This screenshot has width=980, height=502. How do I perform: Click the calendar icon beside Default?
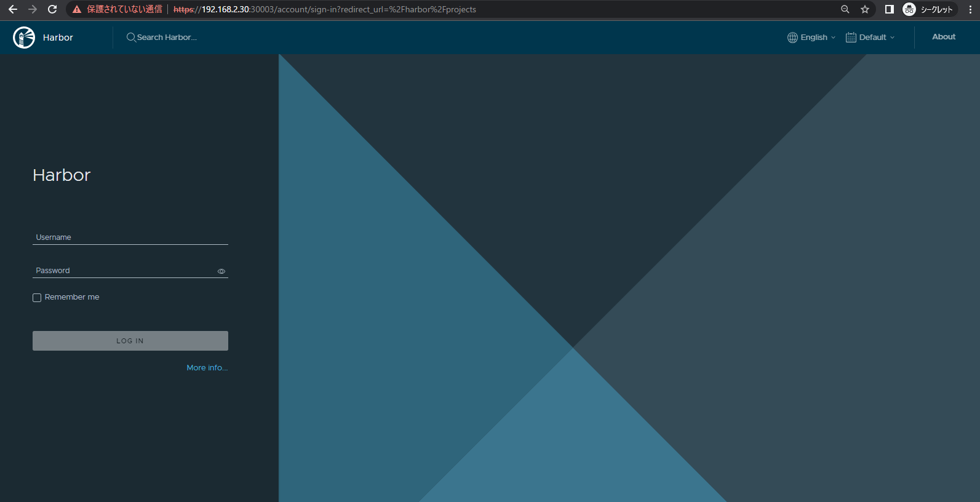point(851,38)
